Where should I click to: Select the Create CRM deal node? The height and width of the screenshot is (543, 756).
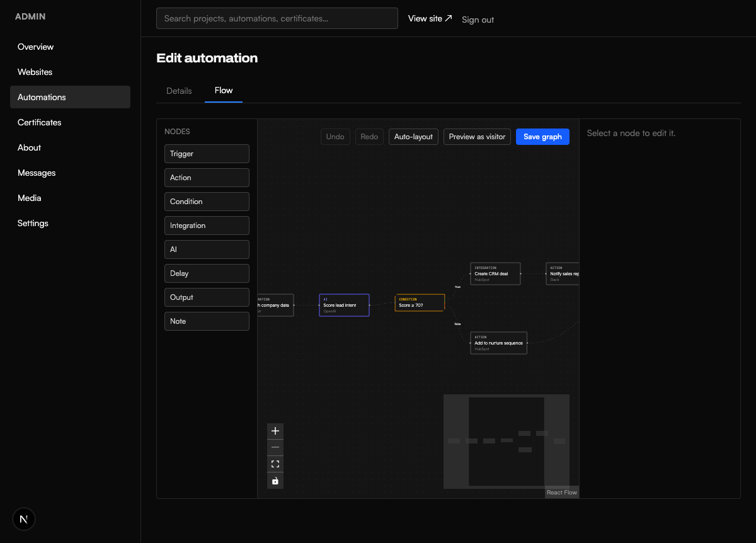point(495,273)
